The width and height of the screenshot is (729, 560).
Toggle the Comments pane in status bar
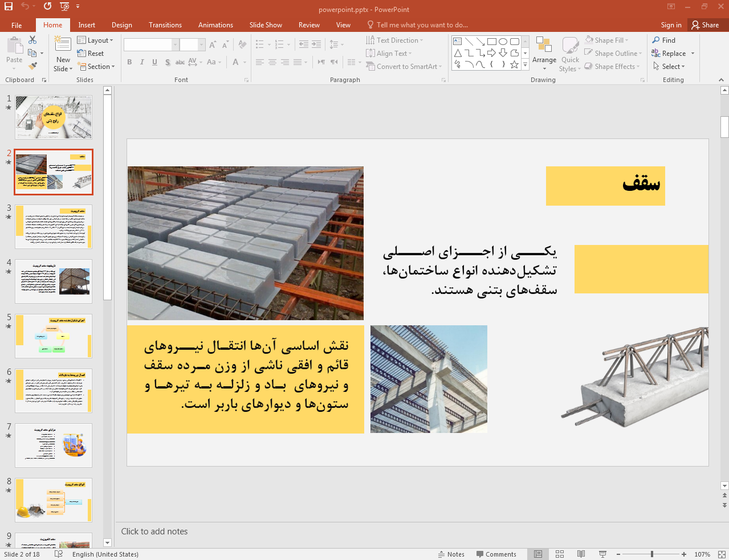496,554
